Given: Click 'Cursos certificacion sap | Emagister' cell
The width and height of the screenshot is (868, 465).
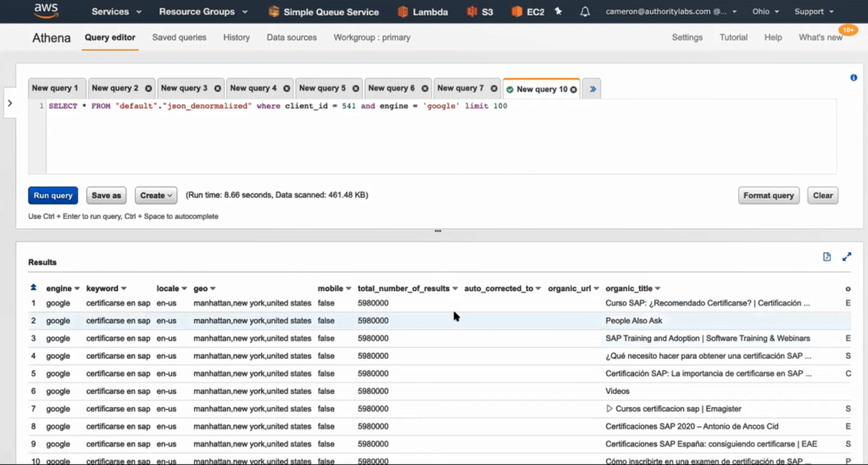Looking at the screenshot, I should [x=673, y=409].
